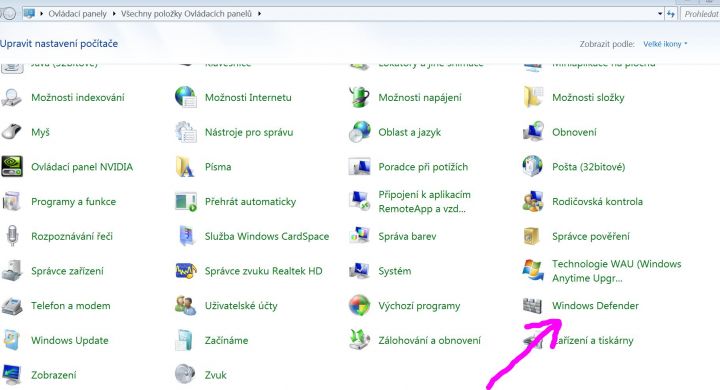Click the Správce pověření vault icon

(x=532, y=236)
